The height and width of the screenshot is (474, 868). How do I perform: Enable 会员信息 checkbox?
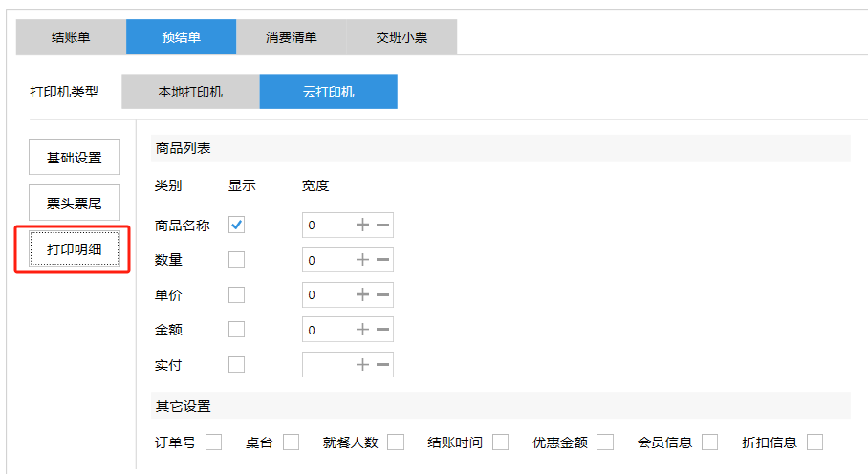click(x=709, y=442)
